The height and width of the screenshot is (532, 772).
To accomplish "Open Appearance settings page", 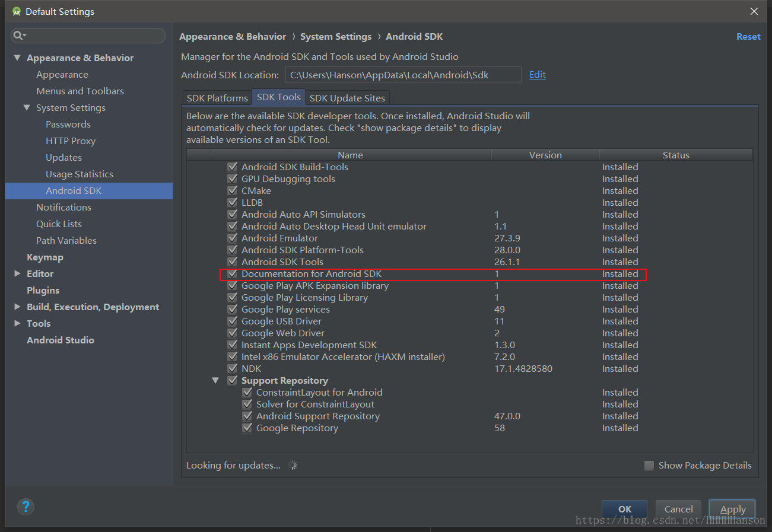I will click(62, 74).
